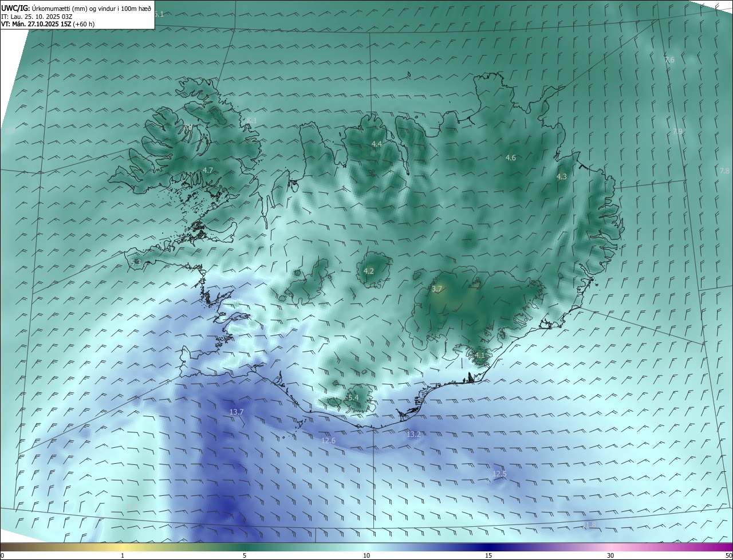733x560 pixels.
Task: Click the 7.9 value label
Action: (x=677, y=131)
